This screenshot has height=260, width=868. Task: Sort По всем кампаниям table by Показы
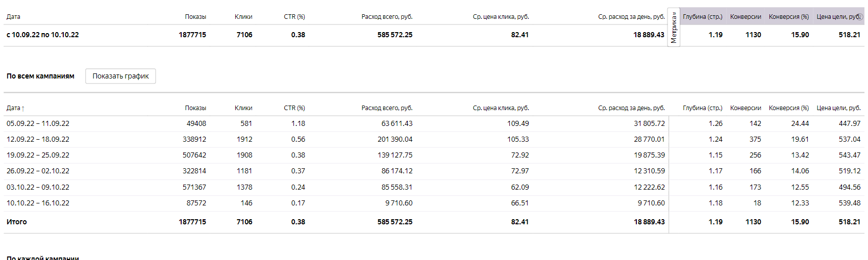[x=195, y=108]
